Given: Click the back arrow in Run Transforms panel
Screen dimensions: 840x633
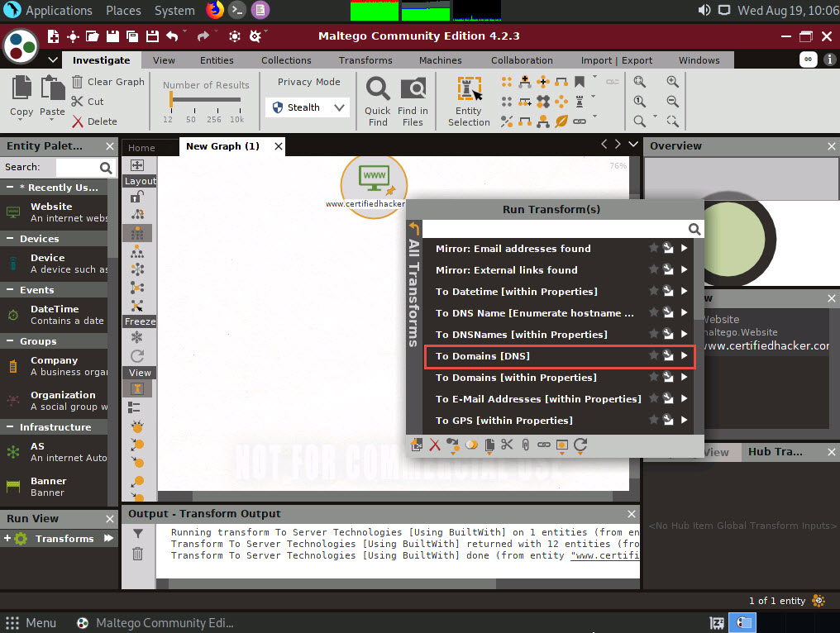Looking at the screenshot, I should (414, 228).
